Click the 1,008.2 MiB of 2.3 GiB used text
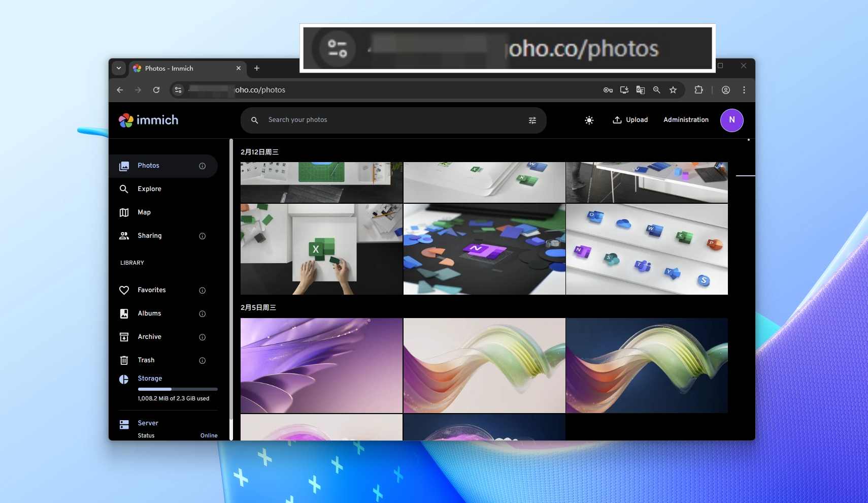 174,398
